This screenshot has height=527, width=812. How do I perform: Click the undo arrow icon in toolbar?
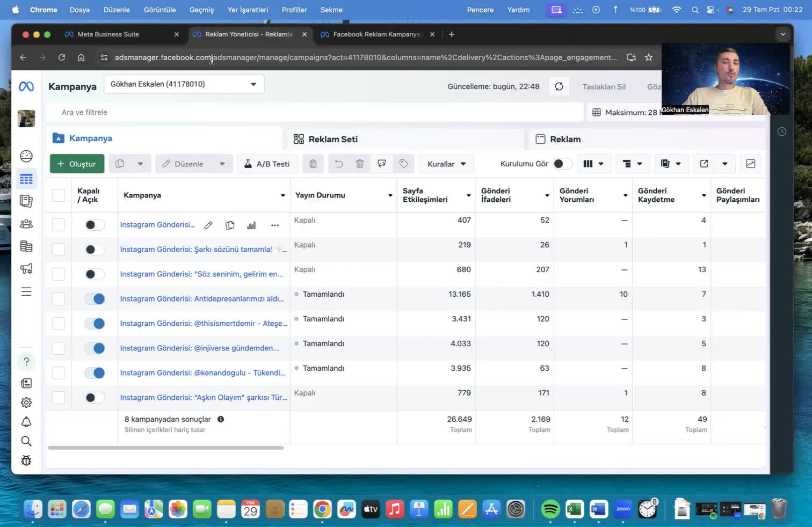pos(338,164)
